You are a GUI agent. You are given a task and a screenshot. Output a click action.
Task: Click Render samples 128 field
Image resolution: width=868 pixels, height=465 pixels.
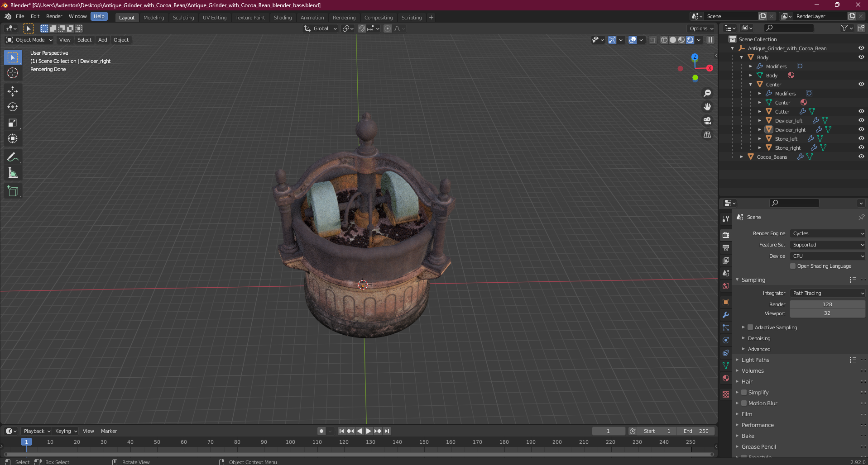828,304
